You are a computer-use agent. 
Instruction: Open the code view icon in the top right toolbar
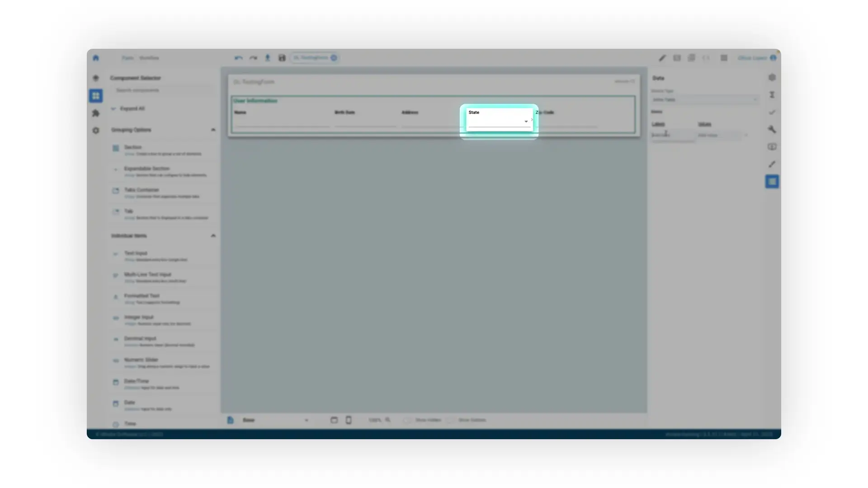[707, 58]
